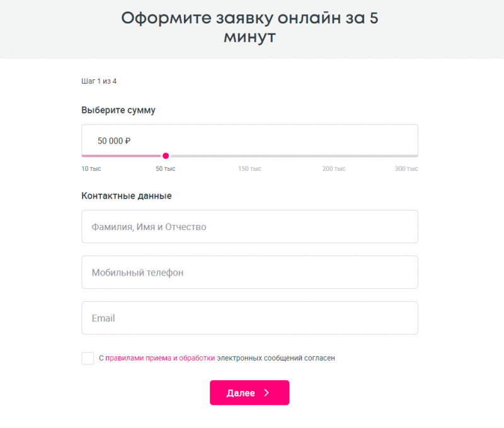Viewport: 504px width, 428px height.
Task: Tick the message rules consent checkbox
Action: [x=88, y=358]
